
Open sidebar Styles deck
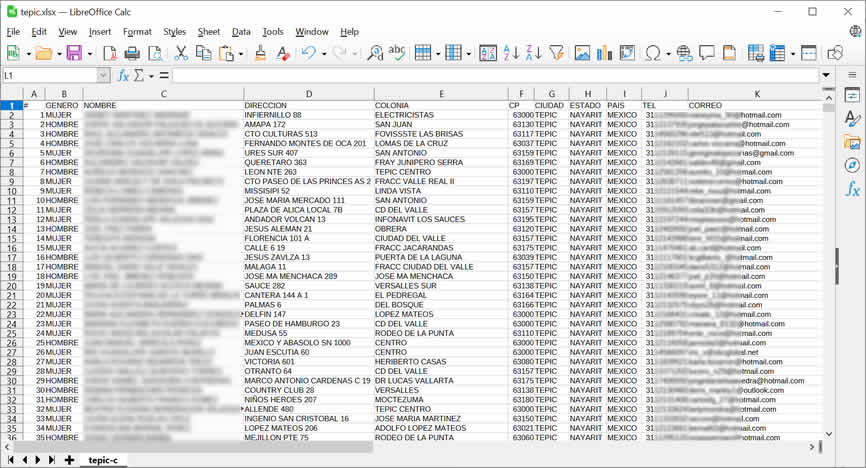tap(852, 118)
